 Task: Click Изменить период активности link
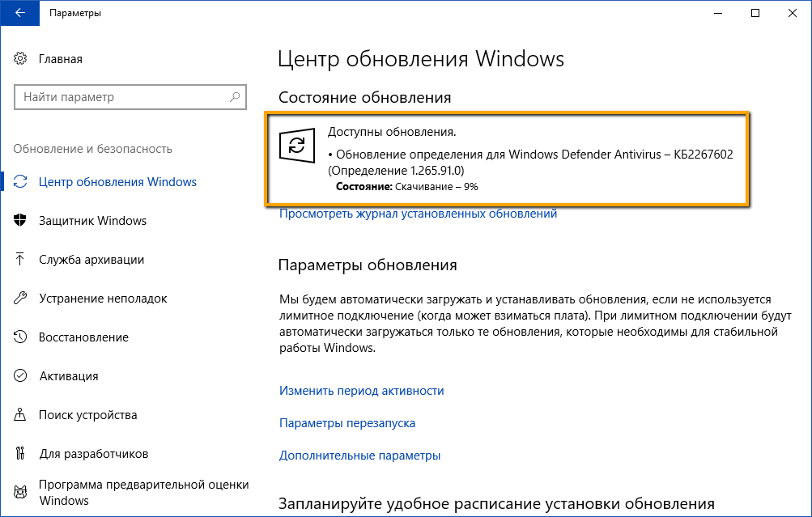tap(361, 390)
